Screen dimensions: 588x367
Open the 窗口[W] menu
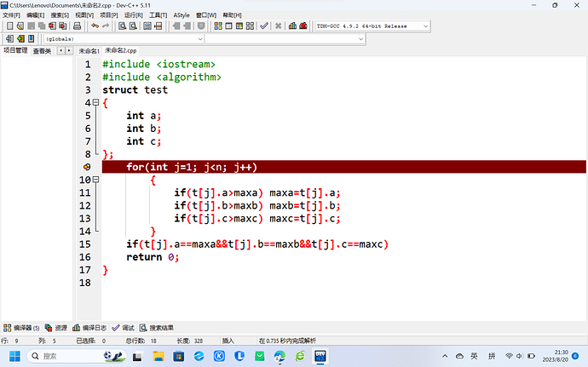[206, 15]
